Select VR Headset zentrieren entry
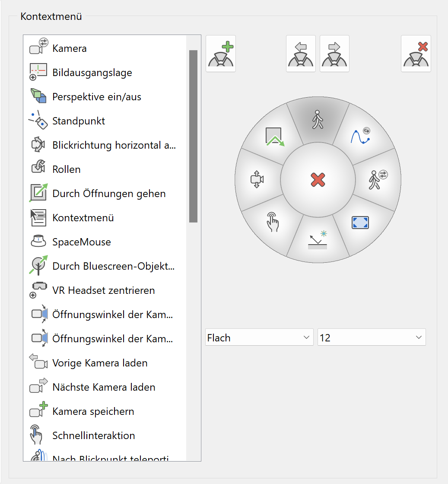Viewport: 448px width, 484px height. [x=105, y=290]
